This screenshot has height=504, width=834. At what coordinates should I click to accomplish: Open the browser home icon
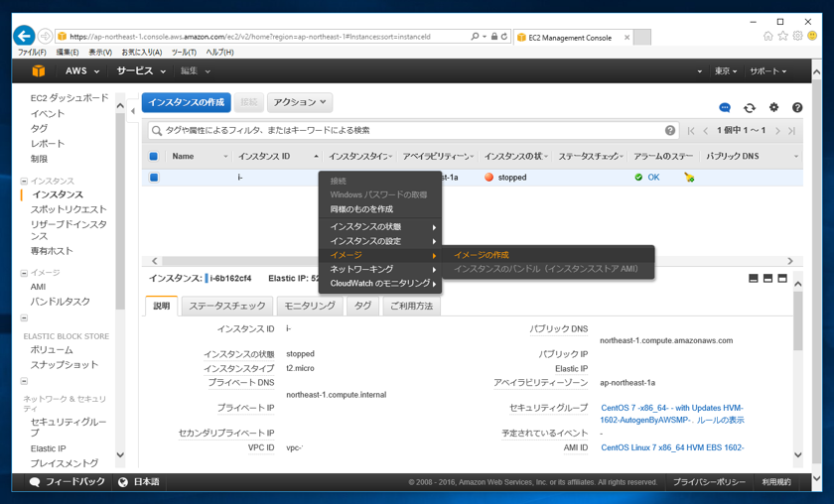click(x=768, y=36)
